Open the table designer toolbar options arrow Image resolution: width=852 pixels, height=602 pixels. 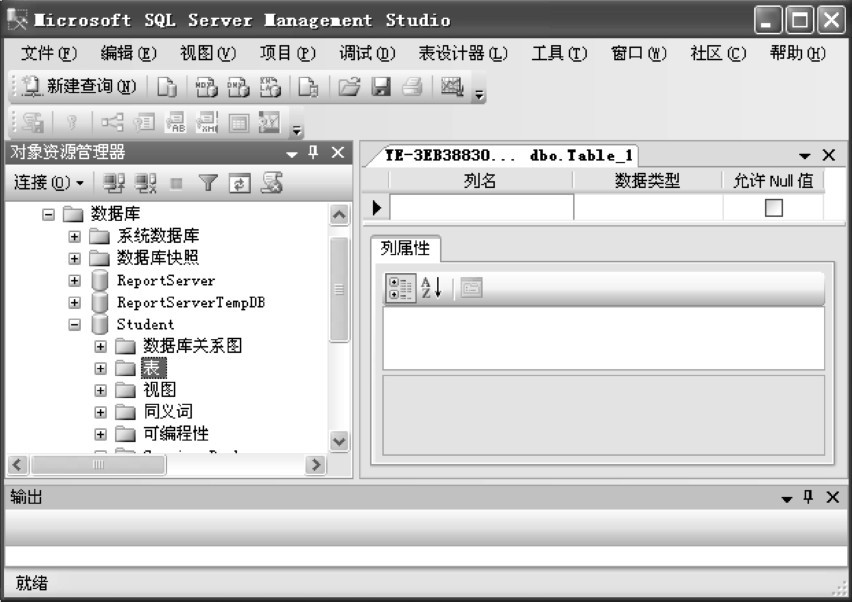296,130
